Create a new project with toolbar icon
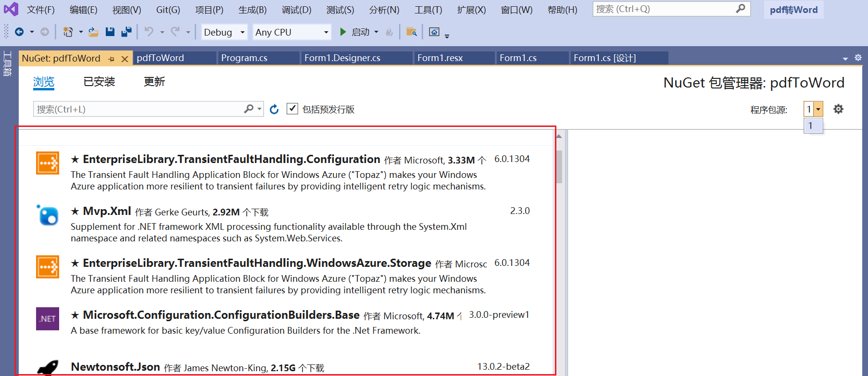Screen dimensions: 868x376 68,32
